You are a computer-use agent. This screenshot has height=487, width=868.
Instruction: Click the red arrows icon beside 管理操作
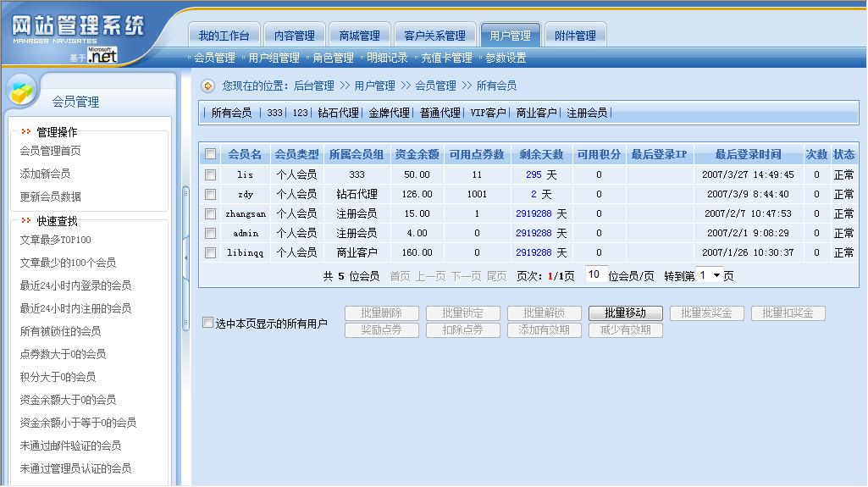pos(26,132)
